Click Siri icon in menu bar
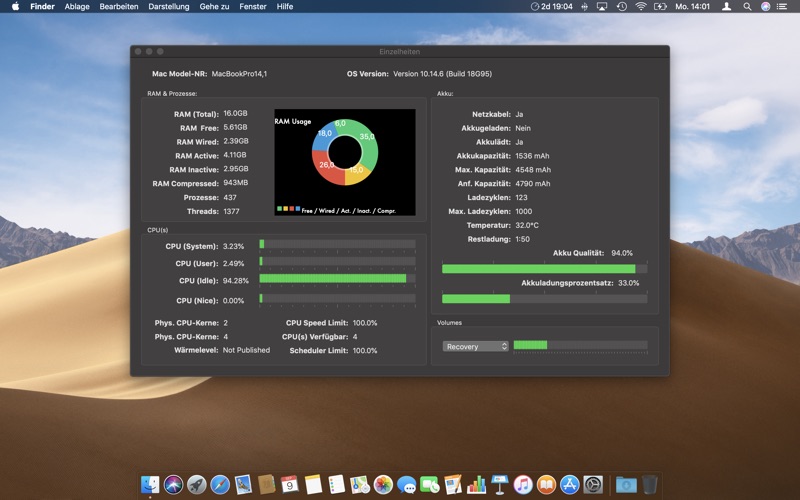 pyautogui.click(x=765, y=6)
